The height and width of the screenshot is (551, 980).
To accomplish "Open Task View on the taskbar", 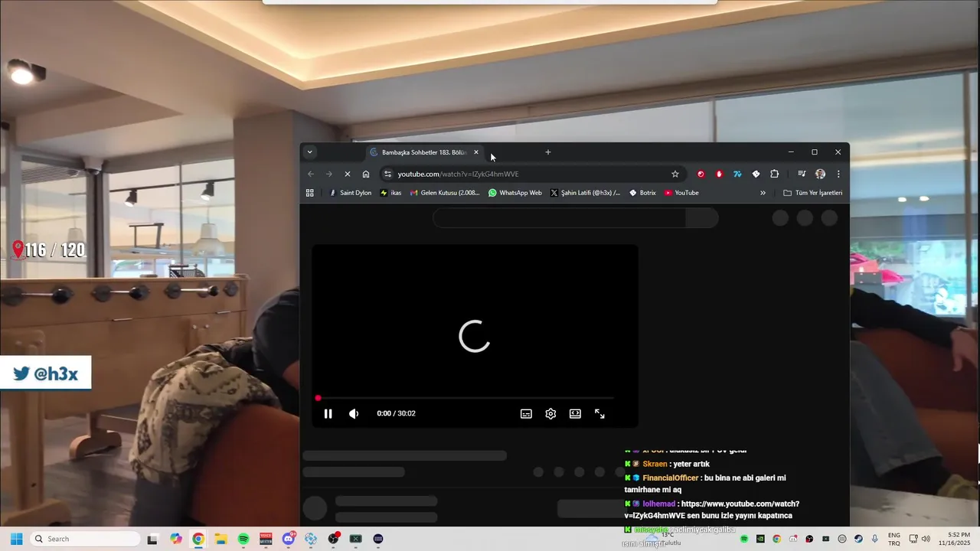I will tap(152, 539).
